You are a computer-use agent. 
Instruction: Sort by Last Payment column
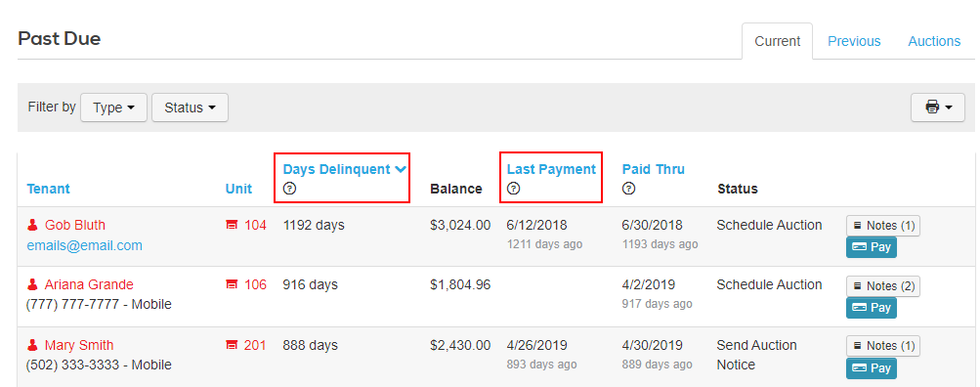pos(551,169)
